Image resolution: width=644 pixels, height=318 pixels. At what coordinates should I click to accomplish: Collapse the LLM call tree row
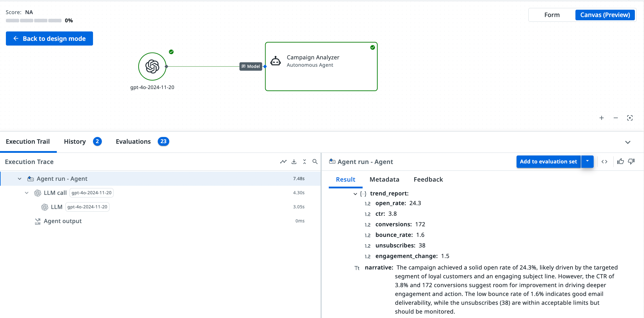click(x=26, y=193)
